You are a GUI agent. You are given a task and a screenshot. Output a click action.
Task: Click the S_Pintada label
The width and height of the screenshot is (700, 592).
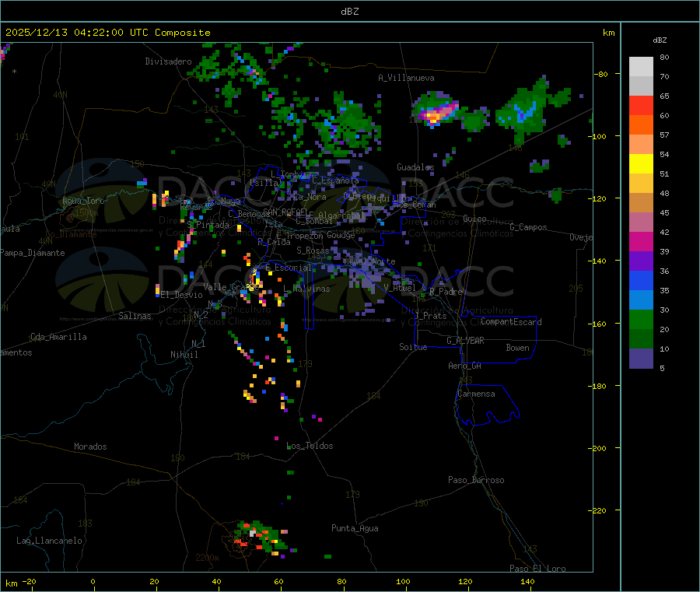[208, 225]
